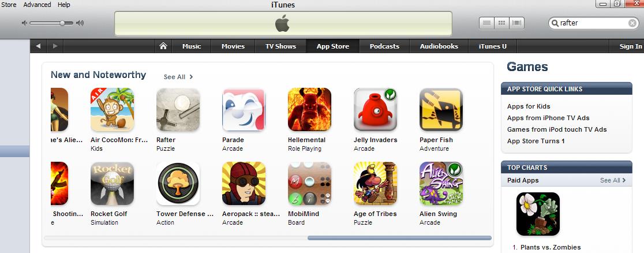Go back with the left arrow
The width and height of the screenshot is (644, 253).
38,46
